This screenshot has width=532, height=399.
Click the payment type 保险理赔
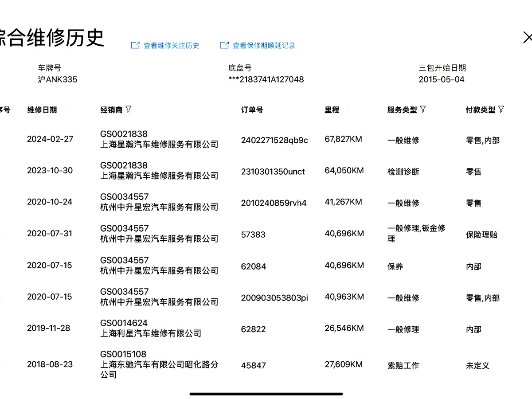(481, 235)
